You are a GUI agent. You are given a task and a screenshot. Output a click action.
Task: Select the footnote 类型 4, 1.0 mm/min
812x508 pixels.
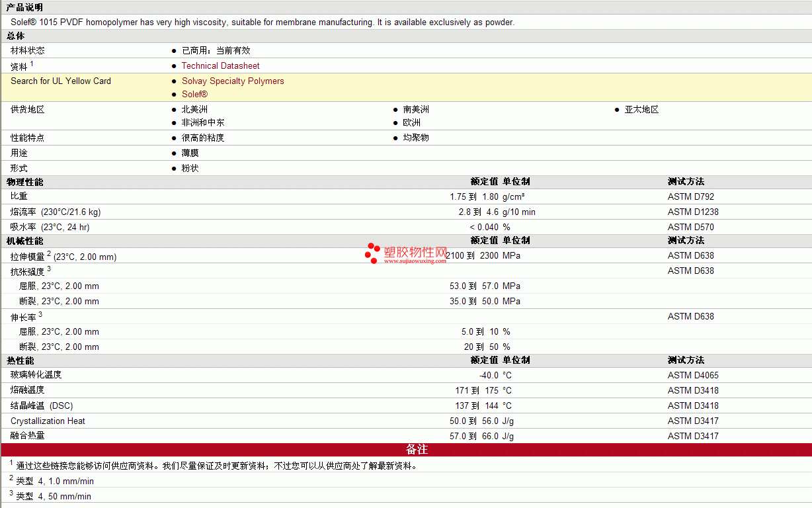(55, 482)
